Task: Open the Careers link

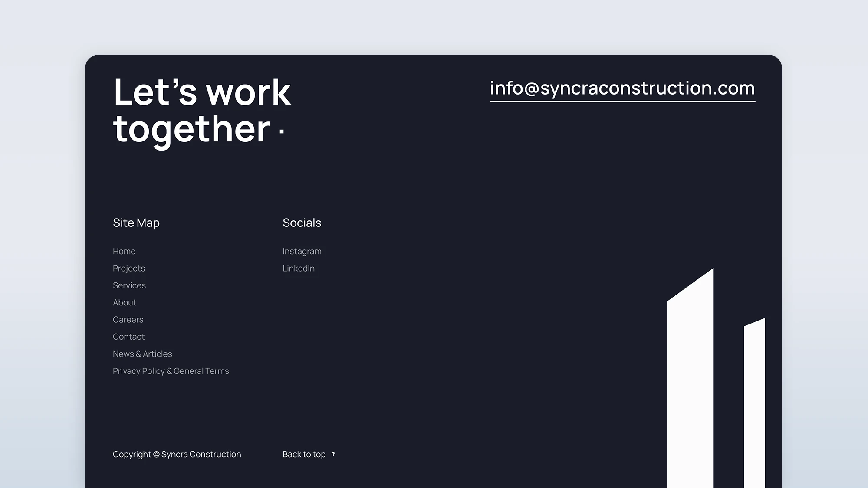Action: pos(128,320)
